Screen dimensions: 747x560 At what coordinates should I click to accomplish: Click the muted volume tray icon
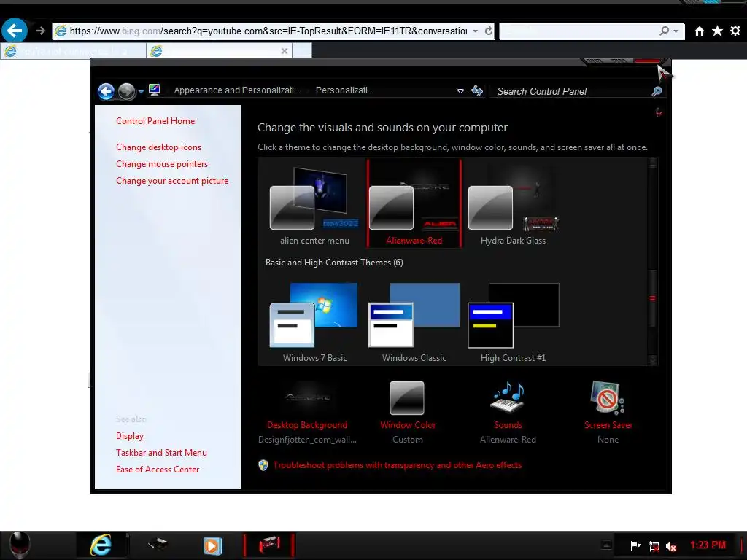pos(671,546)
